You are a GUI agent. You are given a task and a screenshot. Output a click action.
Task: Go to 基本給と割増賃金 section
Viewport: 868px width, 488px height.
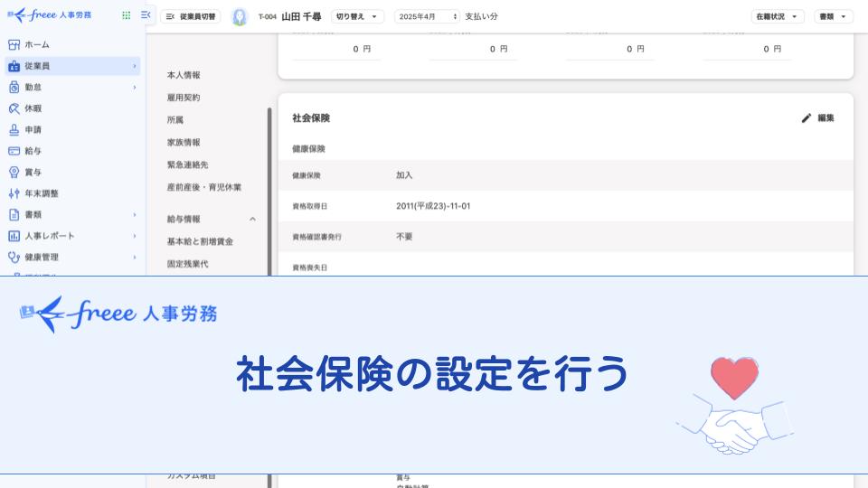200,242
